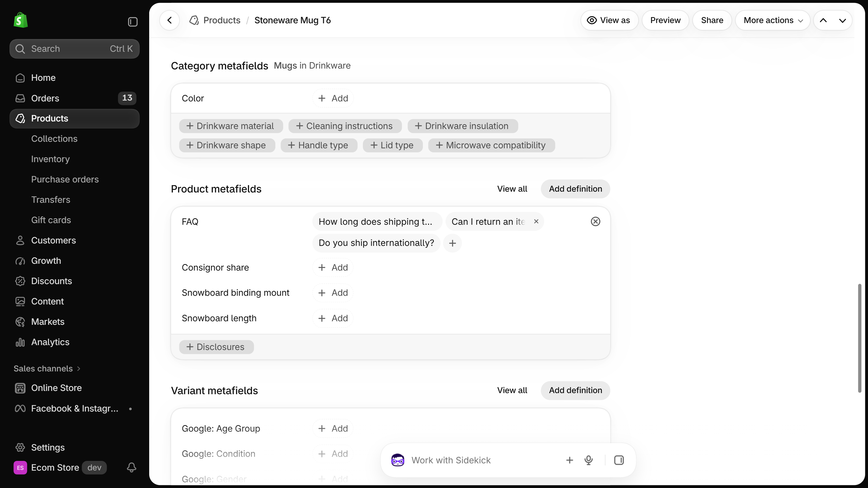
Task: Click Add next to Snowboard length
Action: click(333, 318)
